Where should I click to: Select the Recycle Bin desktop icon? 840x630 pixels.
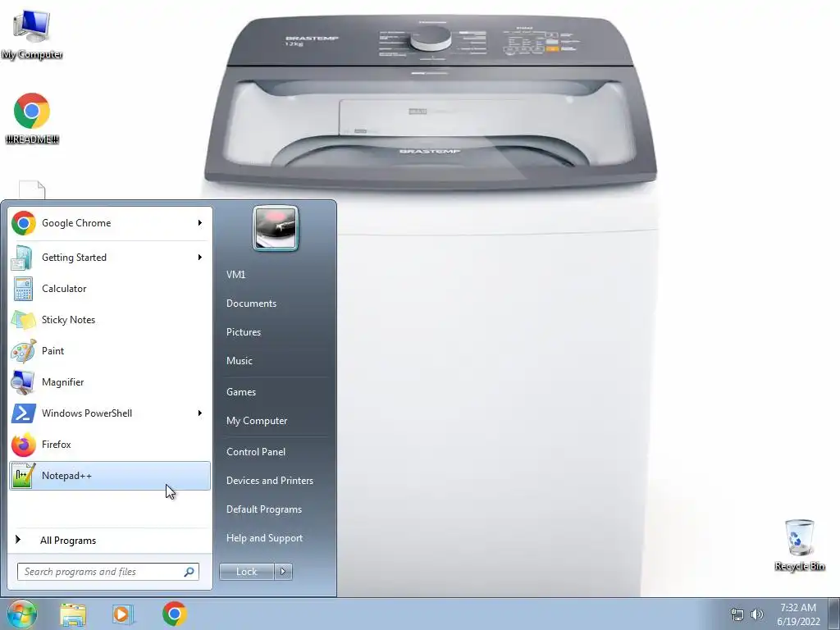pyautogui.click(x=799, y=545)
